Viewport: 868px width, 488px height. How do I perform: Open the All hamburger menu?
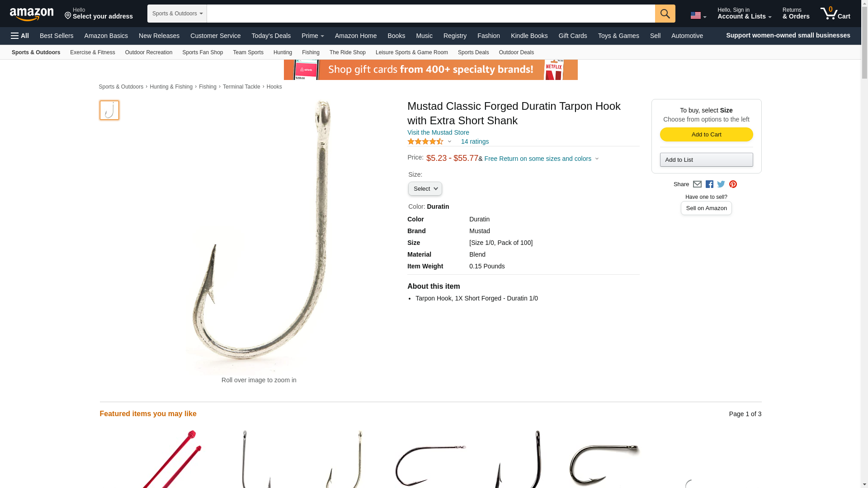click(x=20, y=36)
